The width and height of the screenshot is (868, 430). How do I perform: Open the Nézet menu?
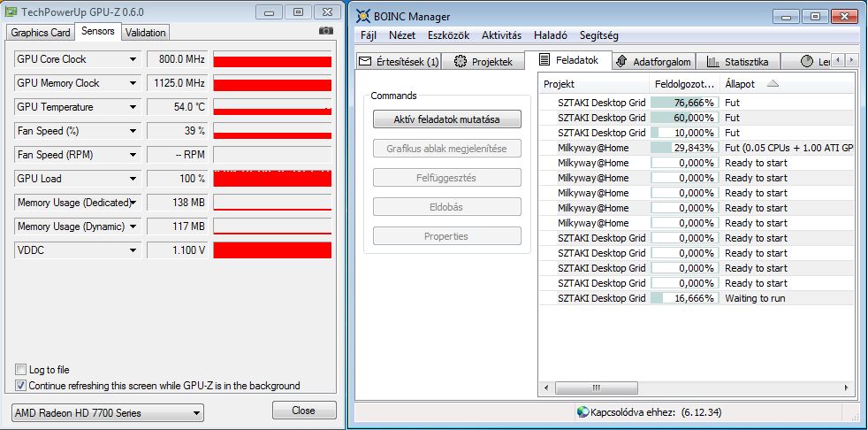(x=402, y=35)
